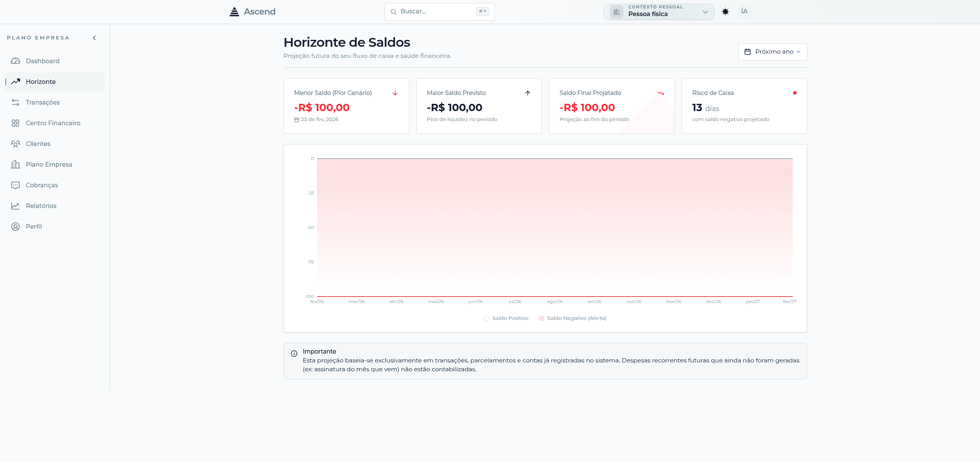This screenshot has width=980, height=462.
Task: Select the Horizonte view
Action: coord(41,82)
